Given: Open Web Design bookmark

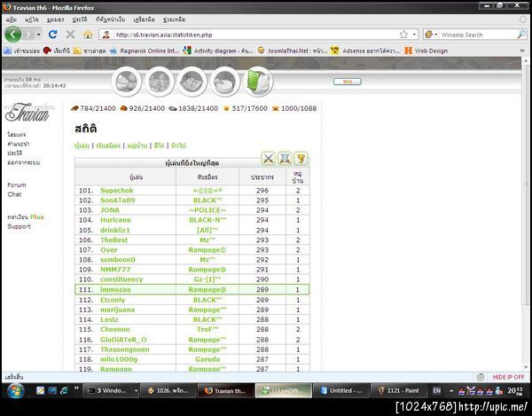Looking at the screenshot, I should tap(426, 51).
